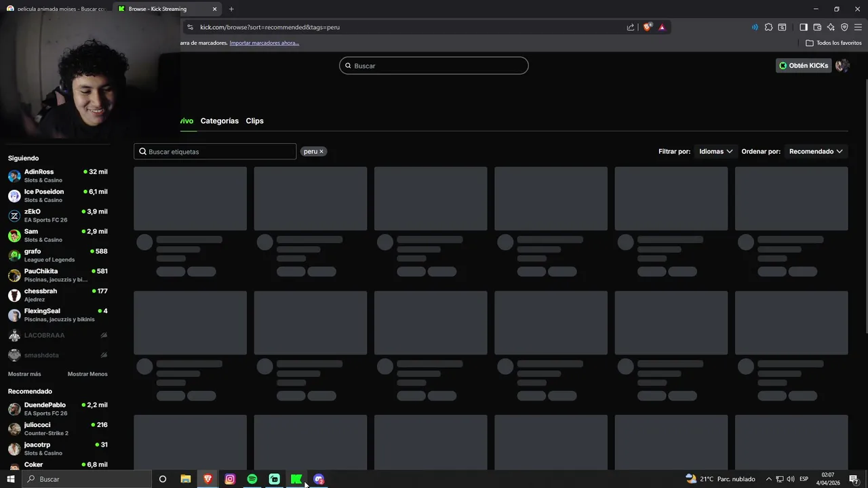Open the Kick user profile avatar
Screen dimensions: 868x488
(842, 66)
